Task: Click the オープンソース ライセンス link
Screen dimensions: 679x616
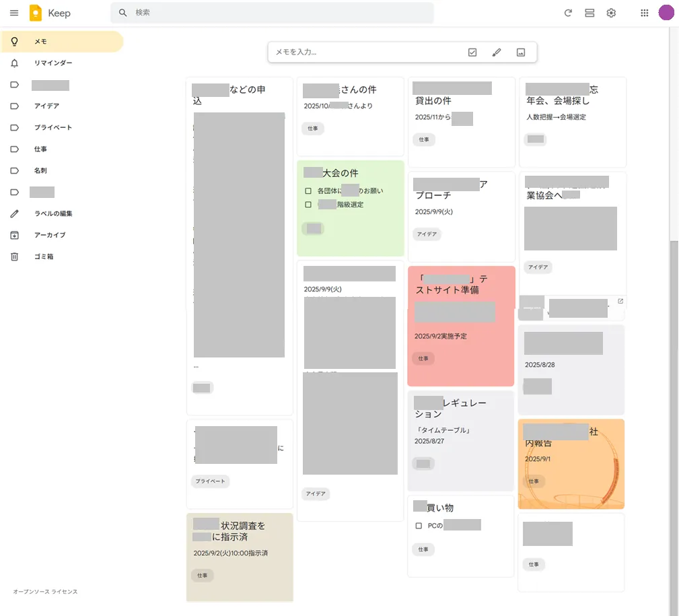Action: [45, 592]
